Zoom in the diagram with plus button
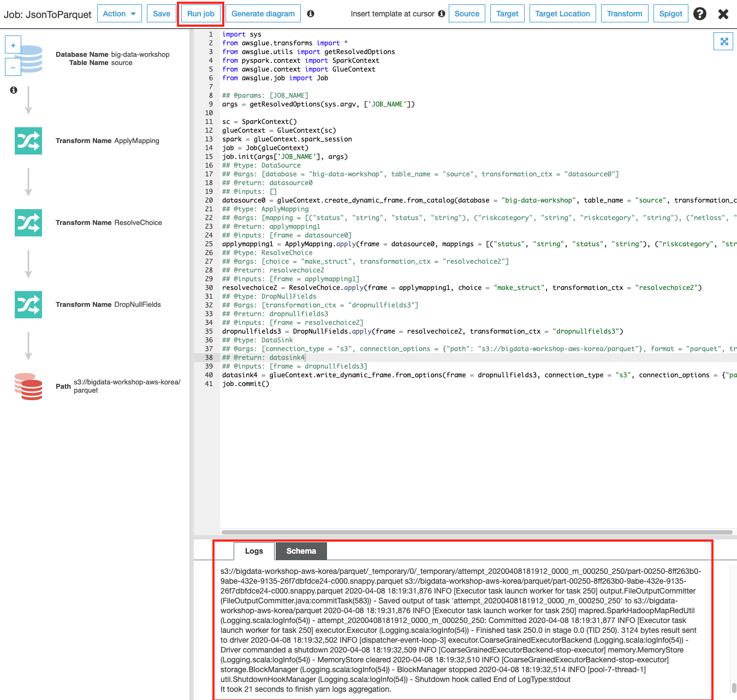This screenshot has width=737, height=700. pyautogui.click(x=13, y=45)
